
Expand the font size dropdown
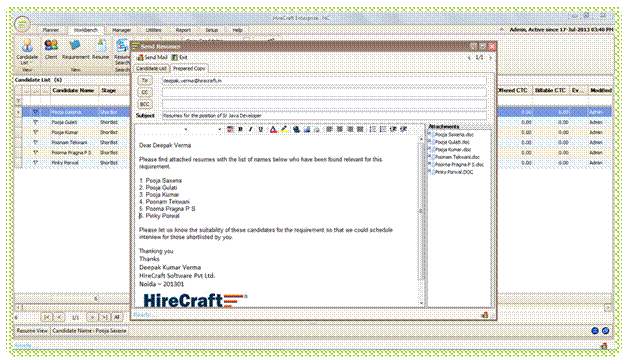[219, 130]
